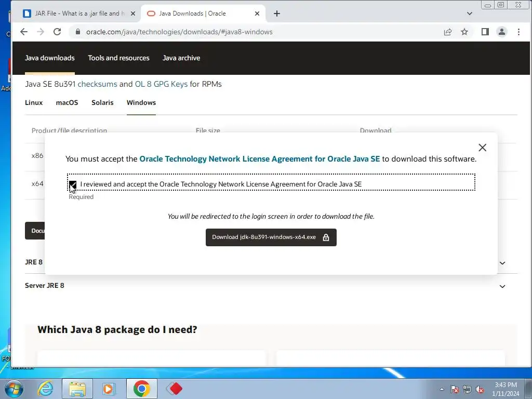This screenshot has width=532, height=399.
Task: Open the Chrome profile menu
Action: pos(501,32)
